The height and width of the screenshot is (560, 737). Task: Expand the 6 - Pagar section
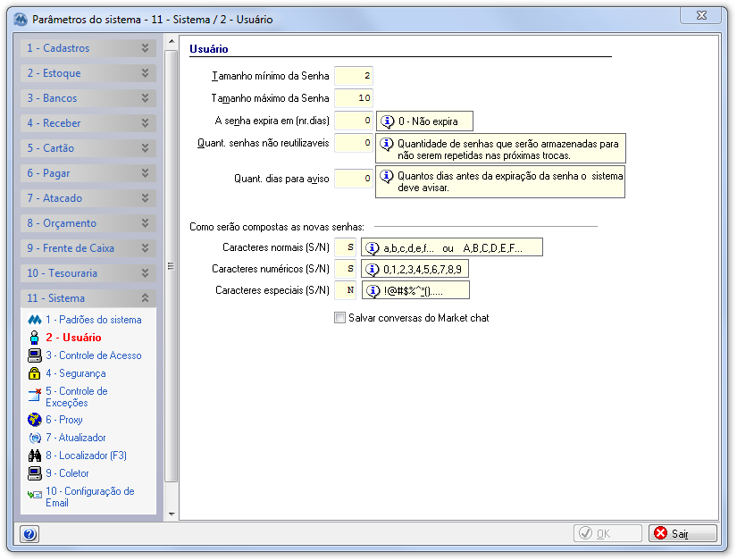pos(88,173)
